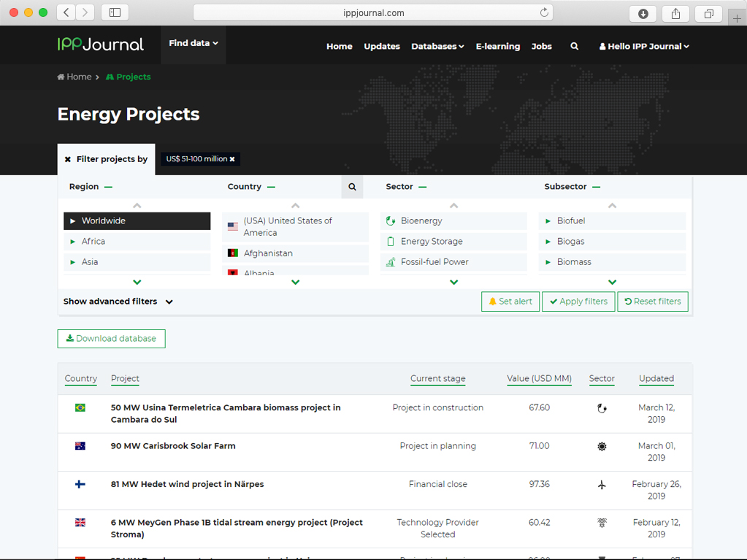
Task: Click the country search magnifier icon
Action: 352,187
